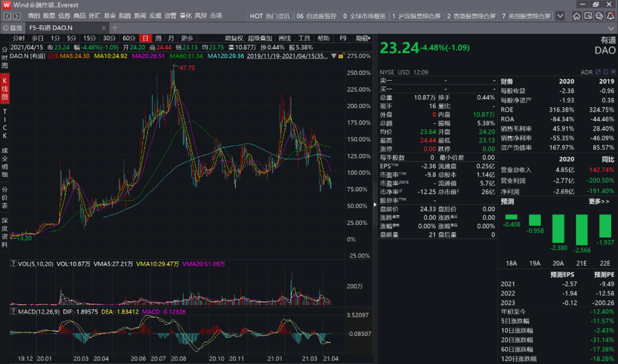Click the 更多>> forecast link
This screenshot has width=618, height=364.
599,201
